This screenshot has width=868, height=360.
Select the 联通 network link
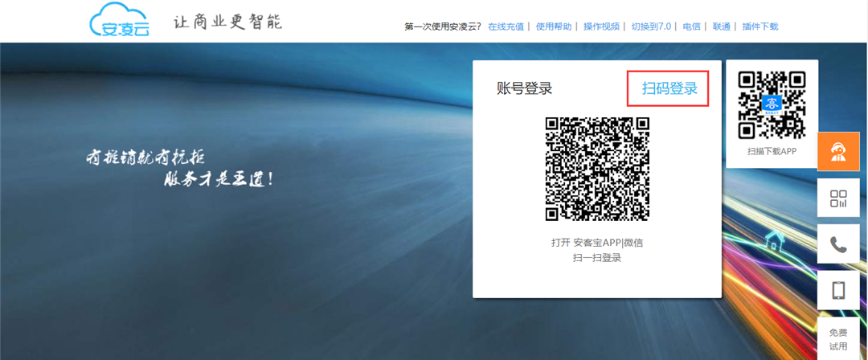[x=721, y=26]
